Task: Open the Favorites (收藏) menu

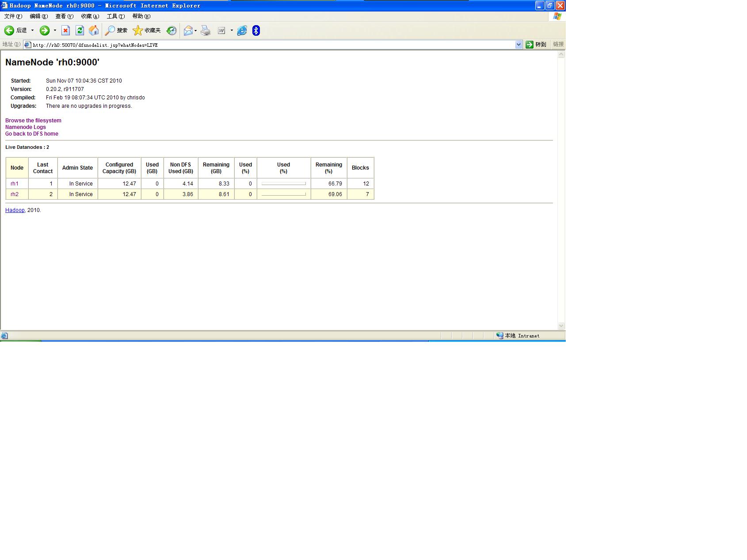Action: [90, 16]
